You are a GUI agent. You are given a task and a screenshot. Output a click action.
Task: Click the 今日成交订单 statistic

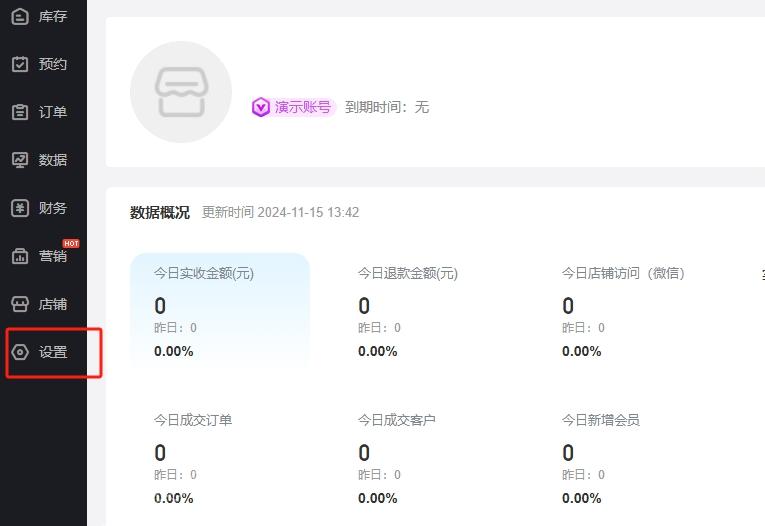[193, 457]
